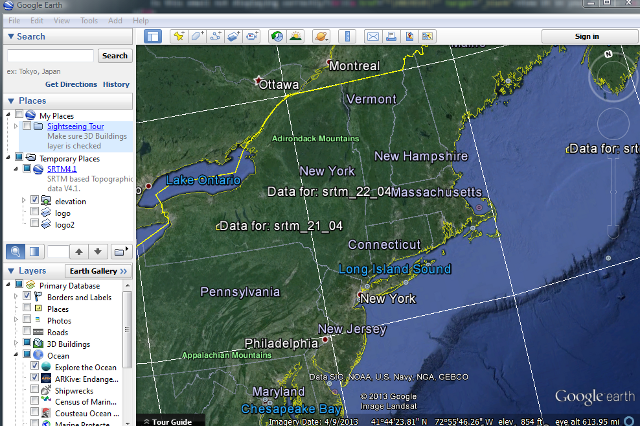
Task: Click the My Places globe icon
Action: 31,115
